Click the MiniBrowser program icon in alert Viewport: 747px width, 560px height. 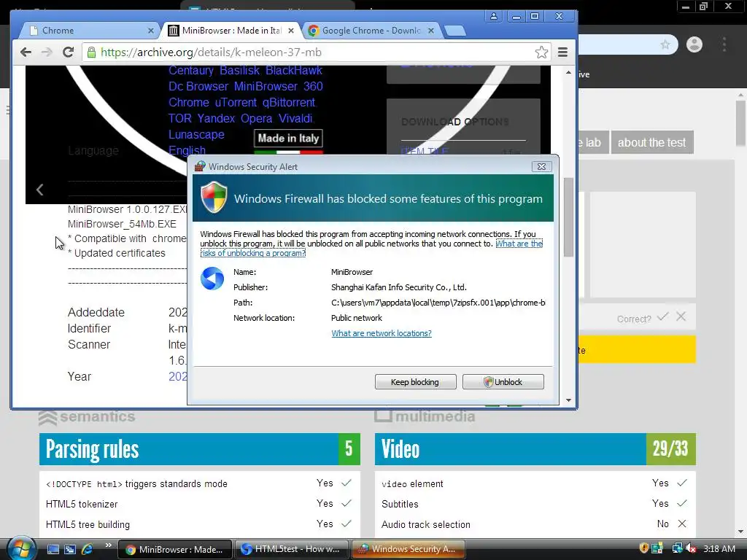(212, 279)
